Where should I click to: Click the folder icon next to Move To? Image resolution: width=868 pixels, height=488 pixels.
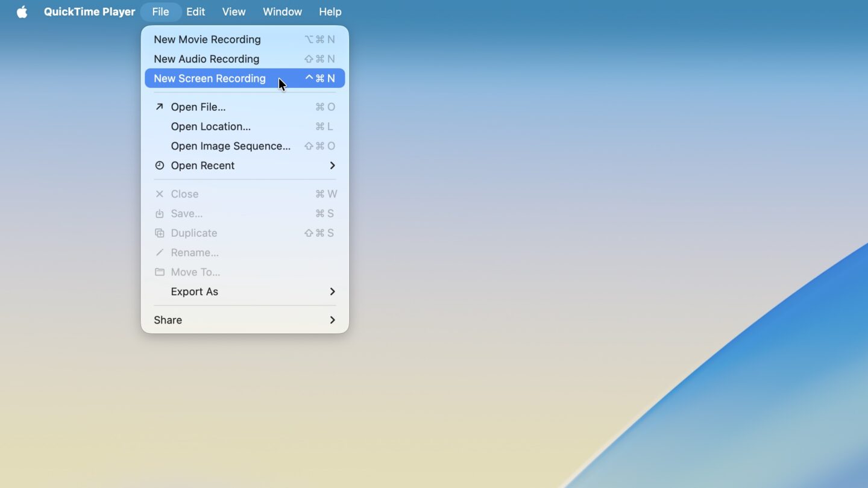tap(159, 272)
